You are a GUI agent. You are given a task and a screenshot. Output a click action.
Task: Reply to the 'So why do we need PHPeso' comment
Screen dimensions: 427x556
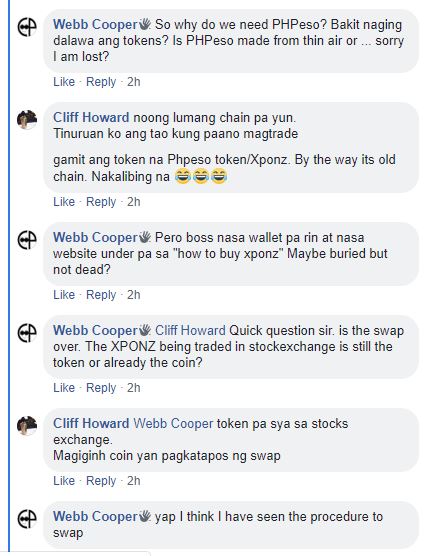(x=101, y=82)
